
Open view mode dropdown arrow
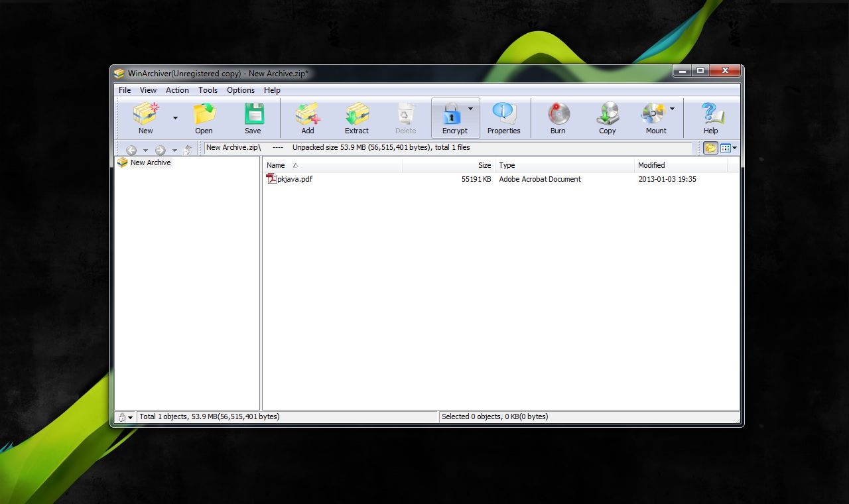(735, 148)
